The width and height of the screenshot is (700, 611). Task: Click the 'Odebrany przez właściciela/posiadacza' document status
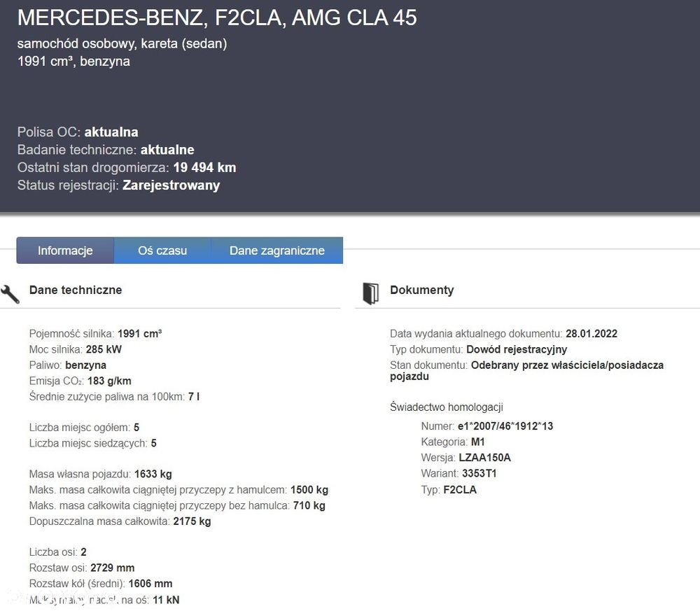tap(568, 365)
